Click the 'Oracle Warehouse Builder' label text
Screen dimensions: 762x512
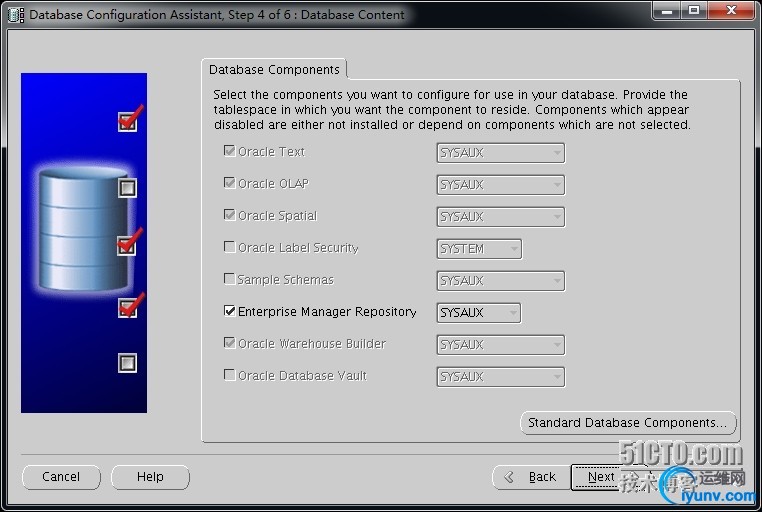pos(312,343)
